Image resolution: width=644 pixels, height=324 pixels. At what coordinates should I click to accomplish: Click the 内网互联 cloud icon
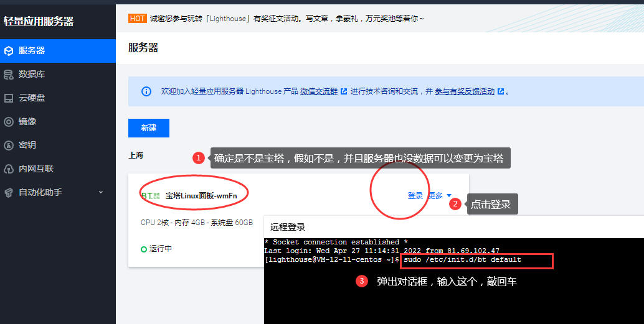[x=9, y=169]
